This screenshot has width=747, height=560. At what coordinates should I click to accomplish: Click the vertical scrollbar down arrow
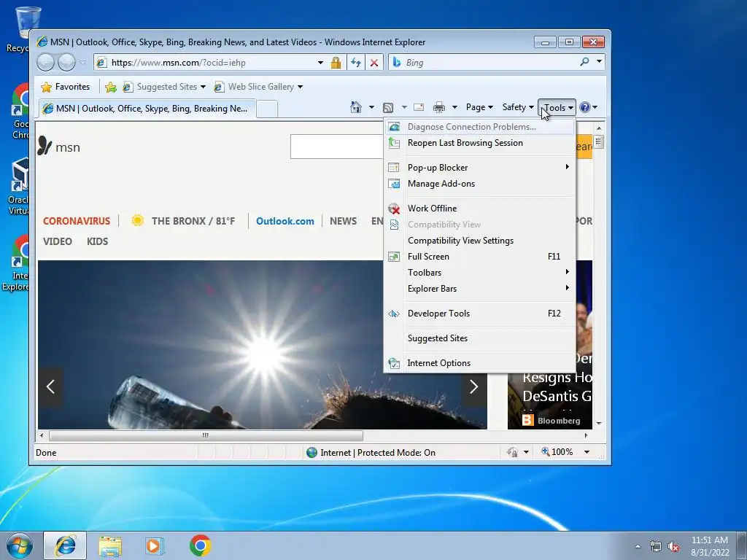(599, 423)
